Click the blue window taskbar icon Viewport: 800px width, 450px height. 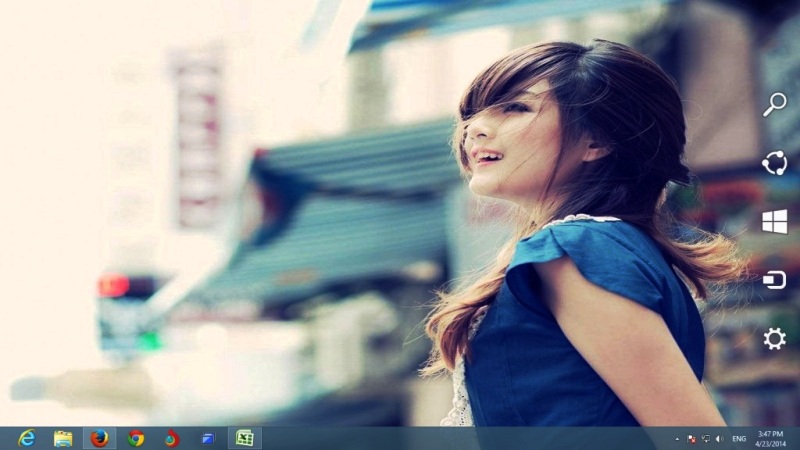pyautogui.click(x=208, y=438)
